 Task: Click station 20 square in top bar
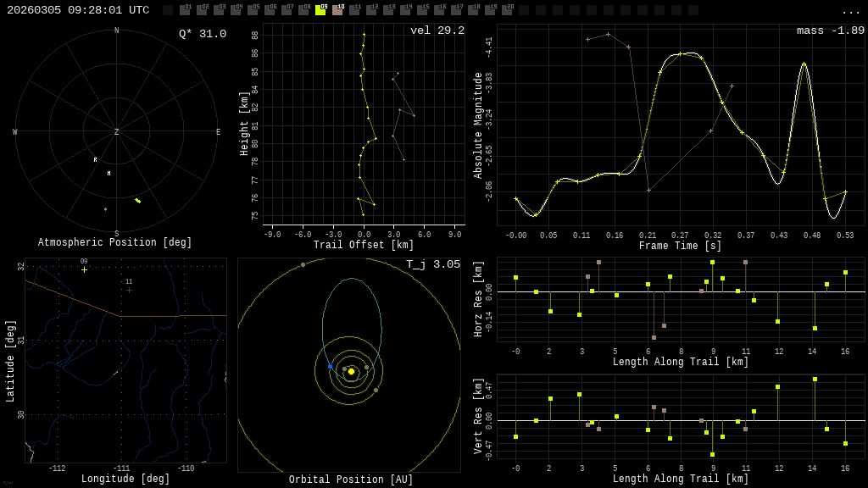coord(507,10)
